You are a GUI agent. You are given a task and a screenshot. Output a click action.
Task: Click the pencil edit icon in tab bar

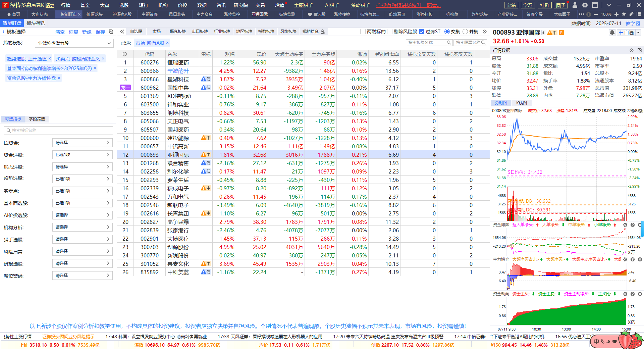pos(631,14)
